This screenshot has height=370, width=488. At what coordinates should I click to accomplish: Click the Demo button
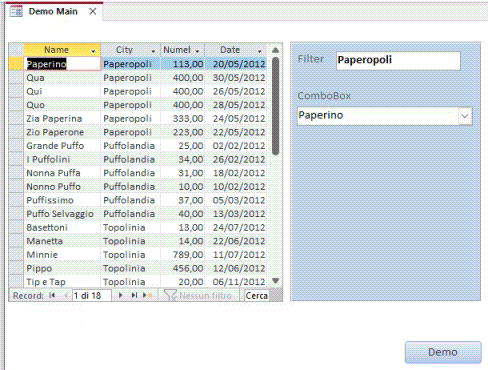coord(443,352)
